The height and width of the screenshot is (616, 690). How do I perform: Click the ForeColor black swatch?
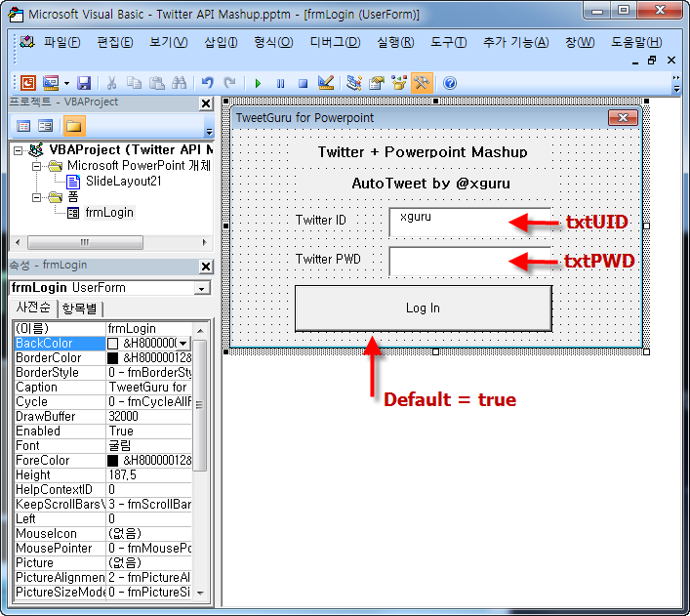(113, 461)
